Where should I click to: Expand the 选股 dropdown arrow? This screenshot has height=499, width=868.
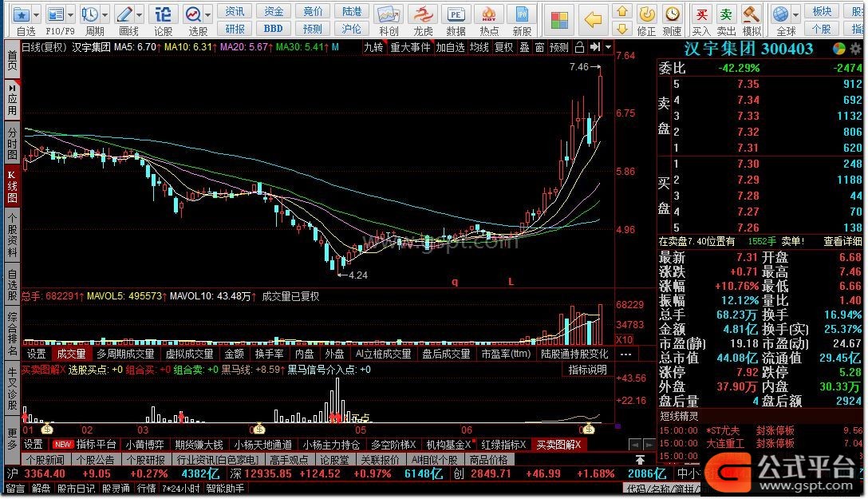click(208, 15)
